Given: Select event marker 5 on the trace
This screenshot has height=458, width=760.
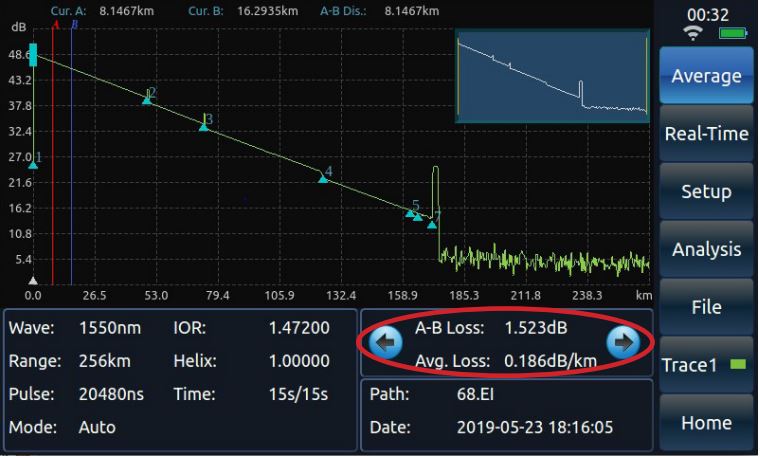Looking at the screenshot, I should tap(410, 213).
